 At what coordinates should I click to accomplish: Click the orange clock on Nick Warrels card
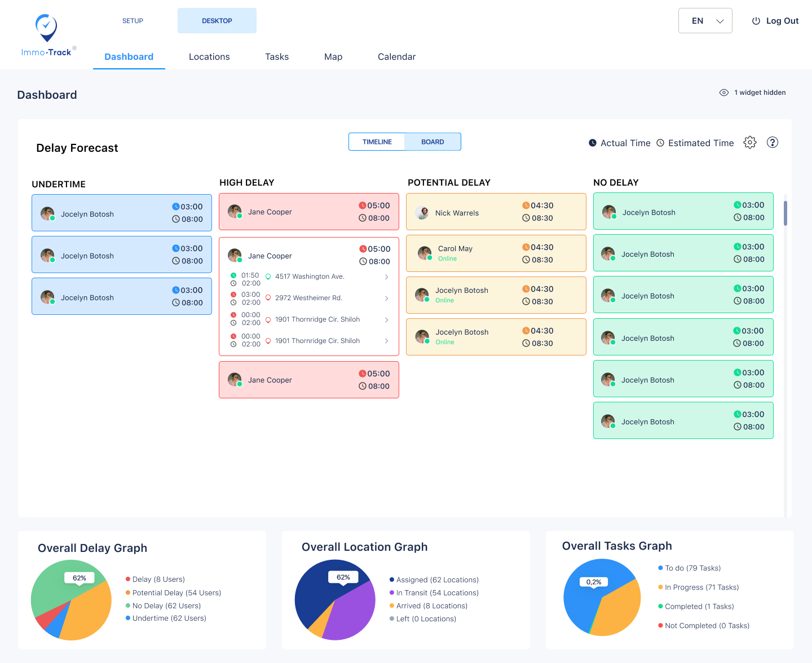point(526,205)
